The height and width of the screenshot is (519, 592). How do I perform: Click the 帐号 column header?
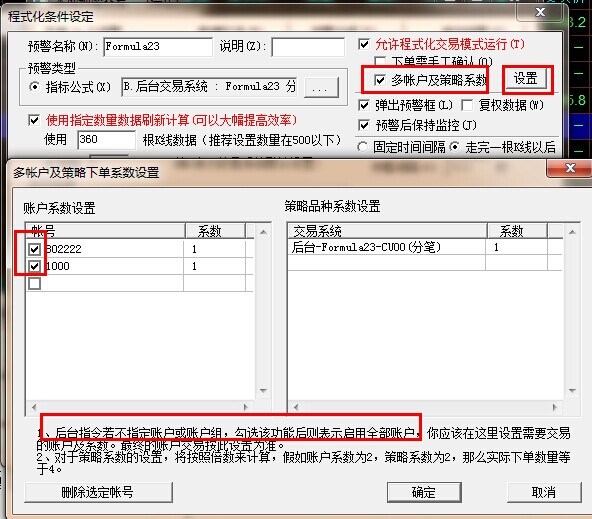tap(105, 231)
